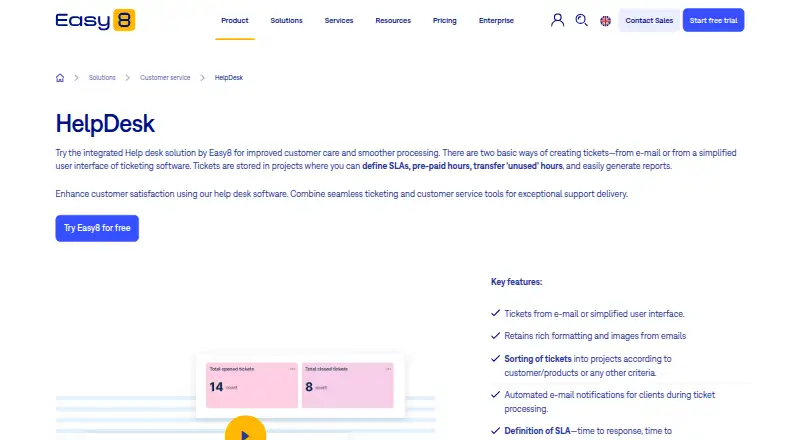Click 'Enhance customer satisfaction' paragraph
This screenshot has width=800, height=440.
click(x=341, y=194)
